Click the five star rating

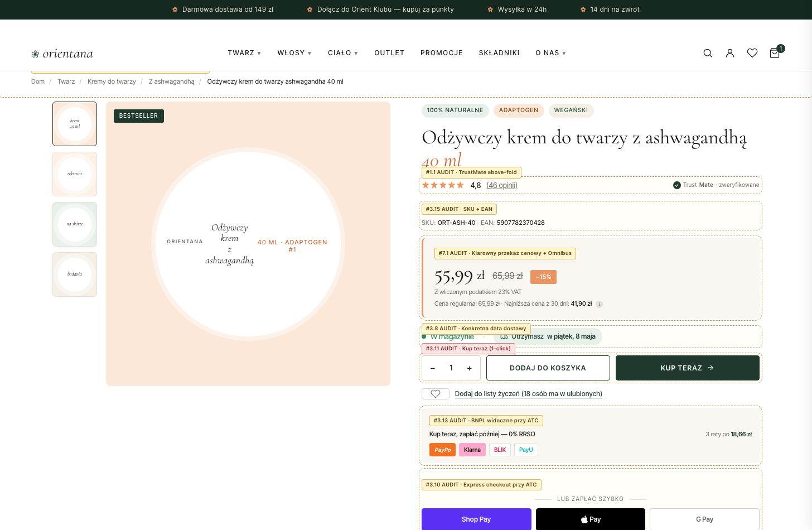443,185
